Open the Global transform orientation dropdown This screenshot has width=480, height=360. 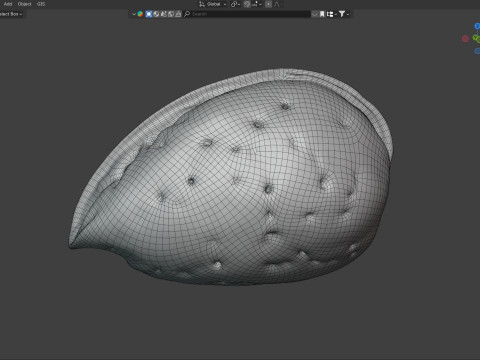(x=213, y=4)
